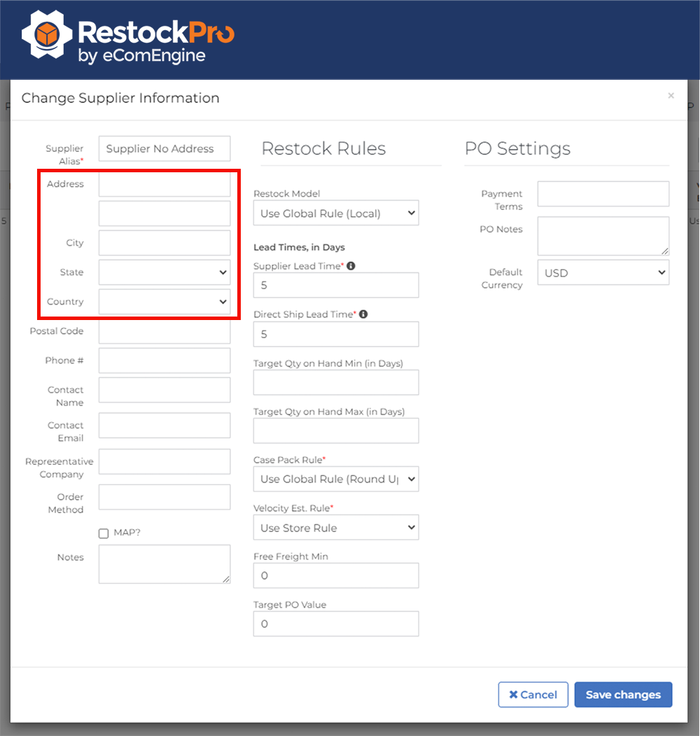Screen dimensions: 700x736
Task: Click the Postal Code field
Action: coord(164,331)
